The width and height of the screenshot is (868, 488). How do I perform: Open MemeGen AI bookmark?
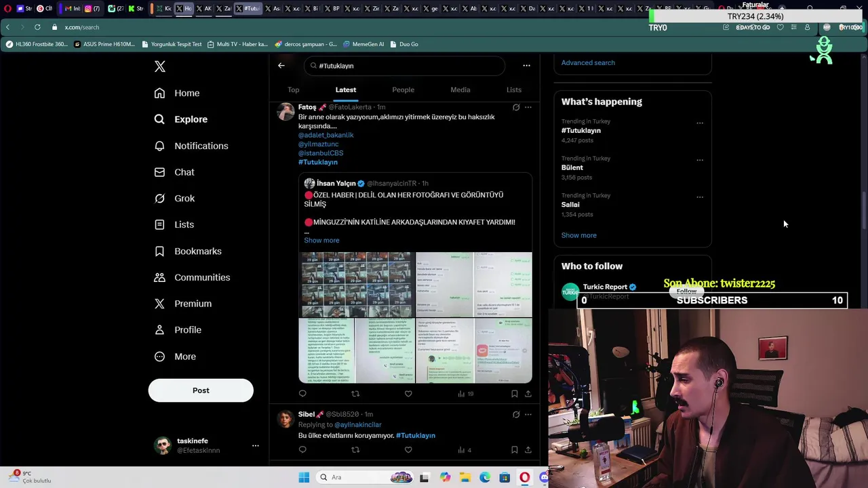click(x=363, y=44)
